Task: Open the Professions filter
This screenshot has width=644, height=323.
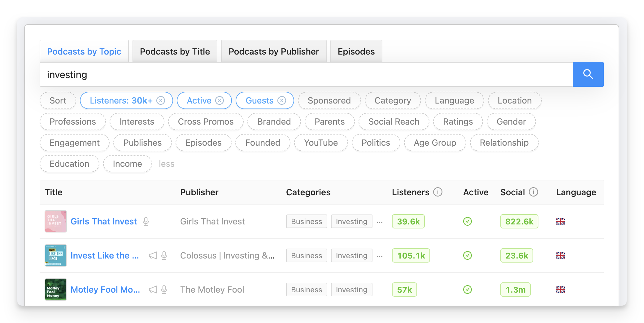Action: (73, 122)
